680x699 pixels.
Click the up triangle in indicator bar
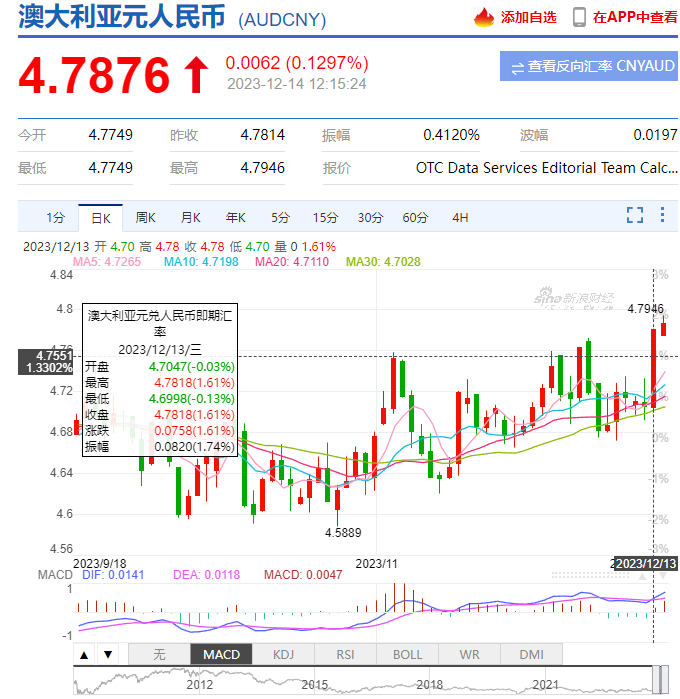pyautogui.click(x=85, y=655)
